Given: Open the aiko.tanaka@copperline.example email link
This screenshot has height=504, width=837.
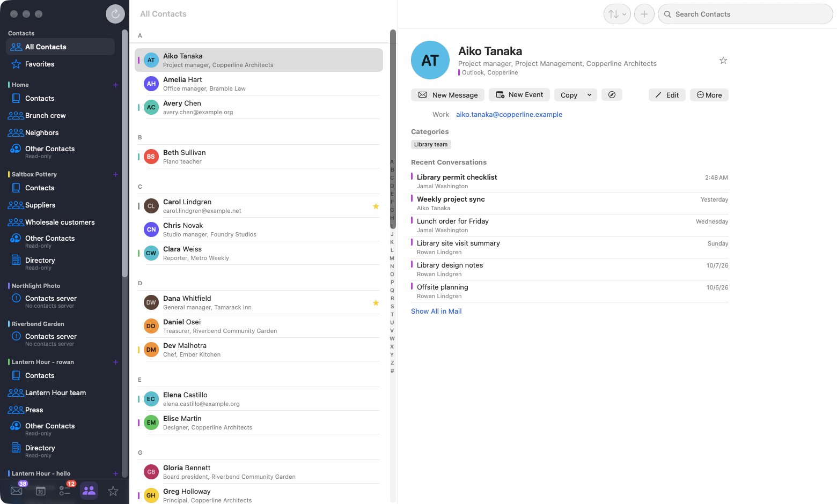Looking at the screenshot, I should 509,115.
